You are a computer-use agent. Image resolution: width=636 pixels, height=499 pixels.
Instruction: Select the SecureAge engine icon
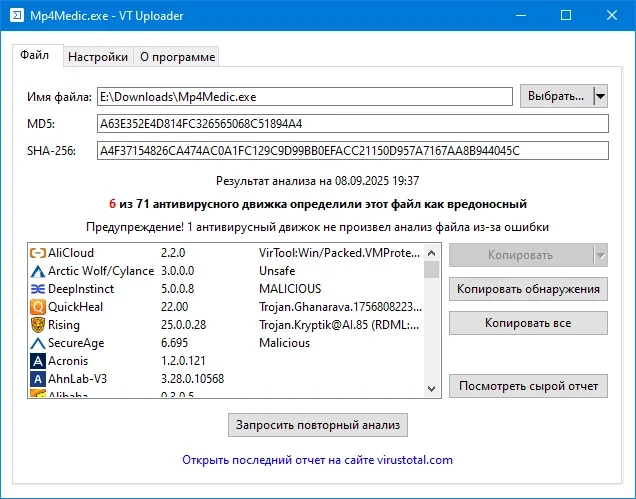(x=38, y=343)
